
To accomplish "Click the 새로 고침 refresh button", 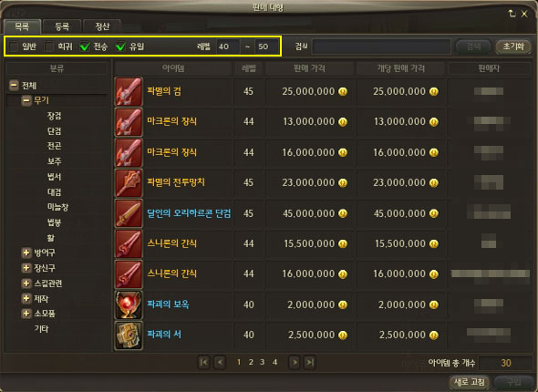I will [470, 382].
